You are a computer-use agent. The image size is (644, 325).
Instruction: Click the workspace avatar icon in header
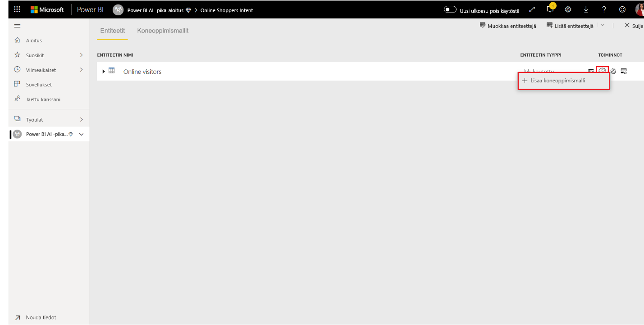point(118,10)
